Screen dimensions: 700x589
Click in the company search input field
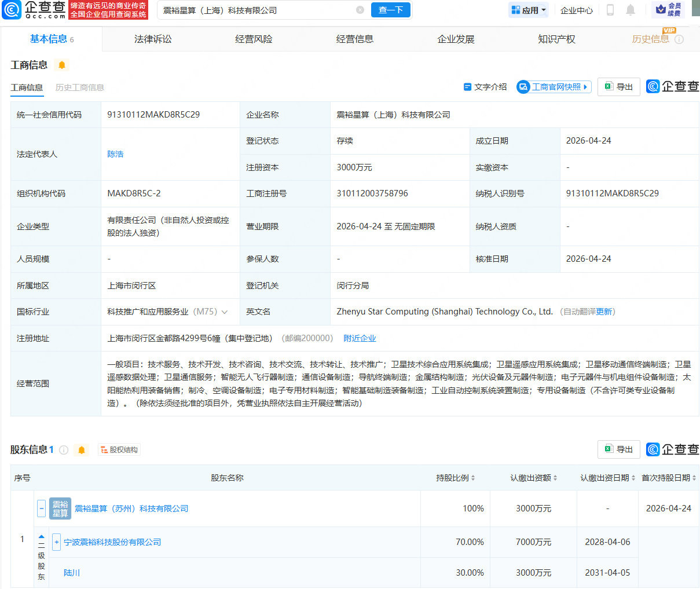coord(255,10)
